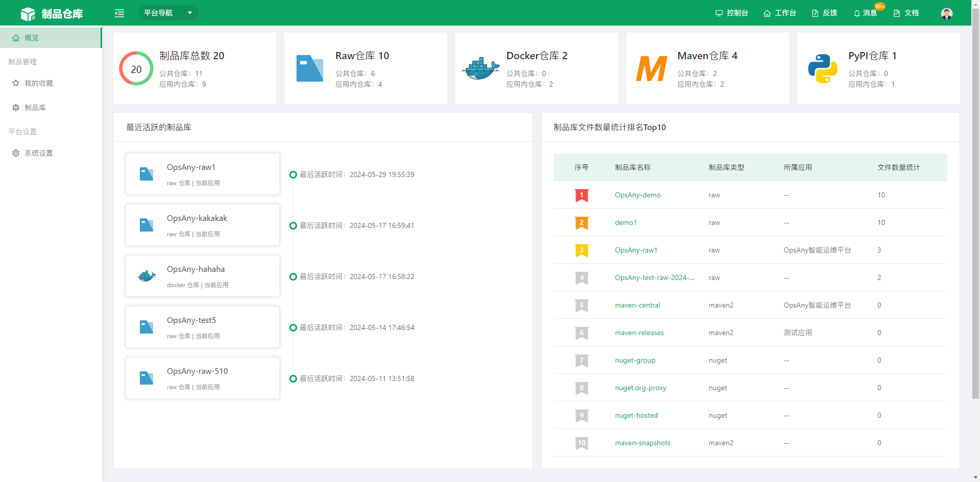Open the maven-releases link
This screenshot has width=980, height=482.
point(640,333)
